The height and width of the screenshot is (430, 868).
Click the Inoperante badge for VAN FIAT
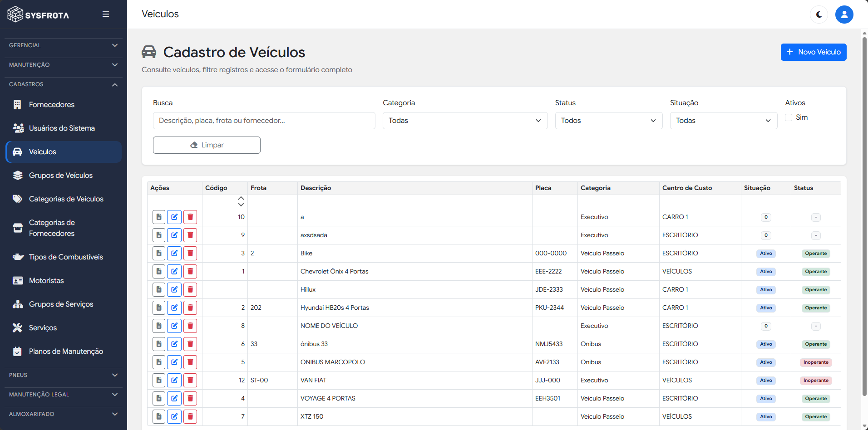pos(816,381)
